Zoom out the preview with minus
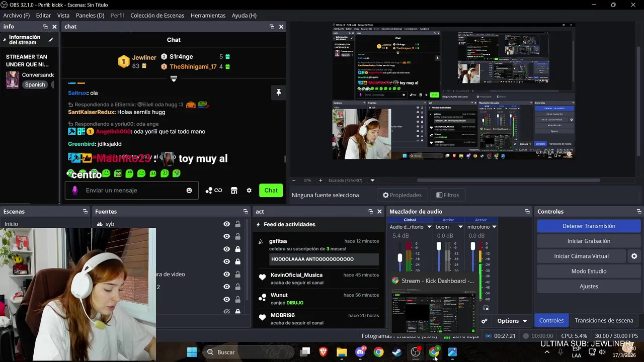644x362 pixels. [294, 180]
